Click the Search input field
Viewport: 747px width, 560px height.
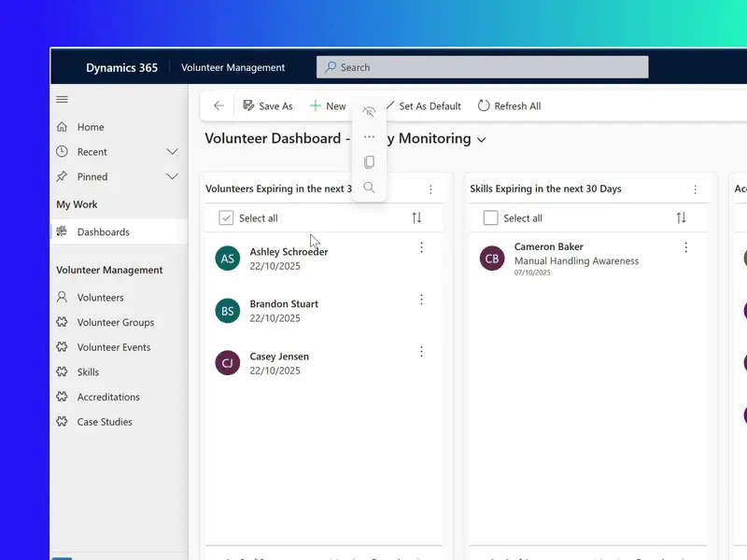[482, 67]
